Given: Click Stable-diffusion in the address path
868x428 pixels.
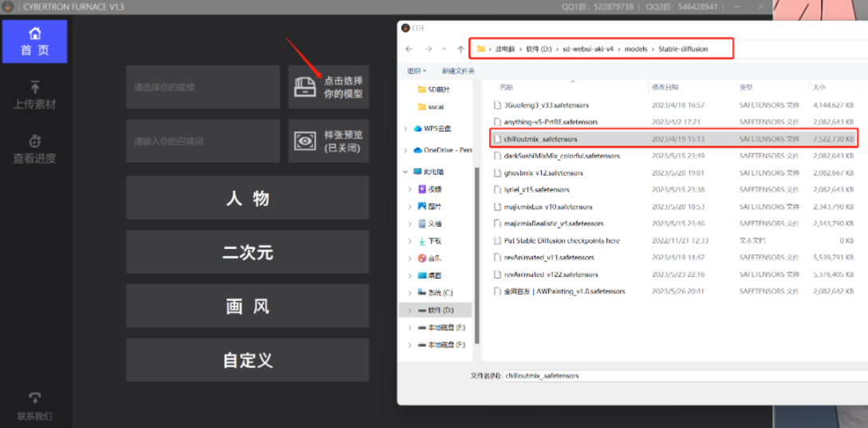Looking at the screenshot, I should (683, 49).
